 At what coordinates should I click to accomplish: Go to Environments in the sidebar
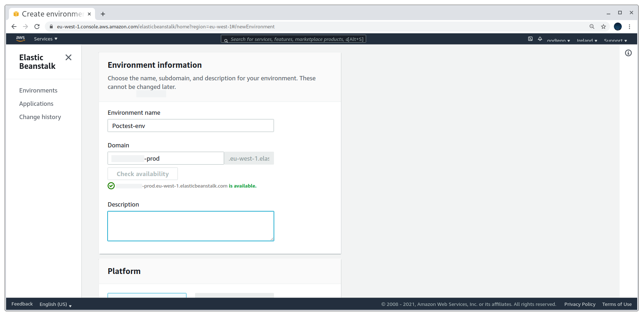click(38, 90)
